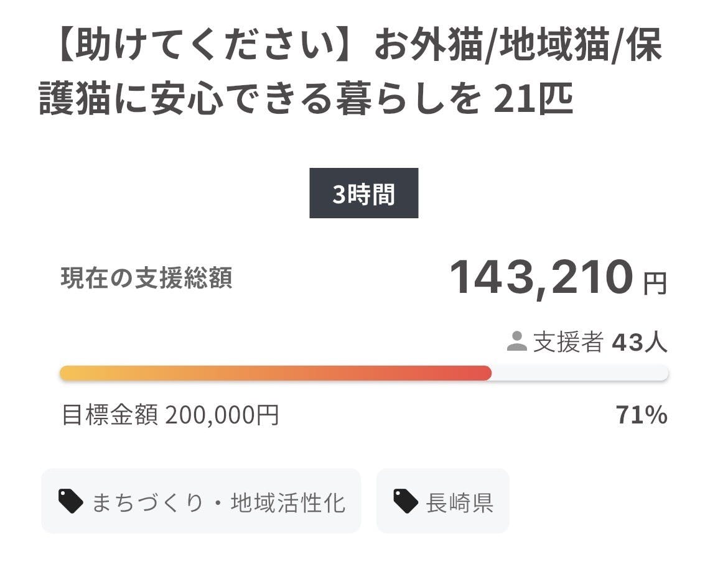Click the filled orange part of the progress bar
Image resolution: width=728 pixels, height=564 pixels.
click(x=249, y=373)
